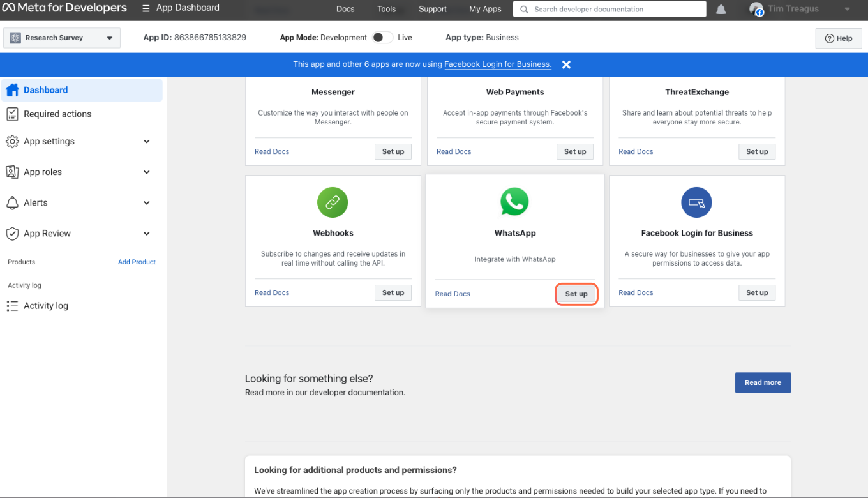Click the notification bell icon

(x=721, y=10)
